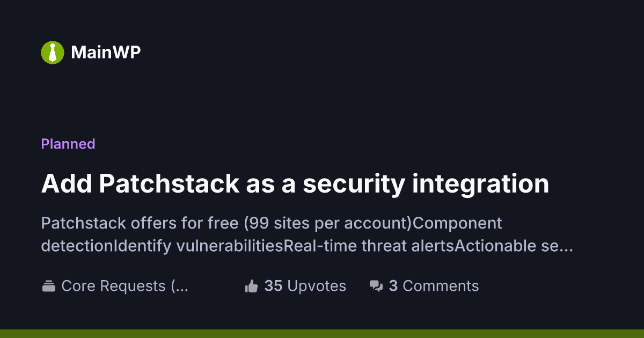Expand the truncated Core Requests ellipsis
This screenshot has width=644, height=338.
(x=182, y=286)
